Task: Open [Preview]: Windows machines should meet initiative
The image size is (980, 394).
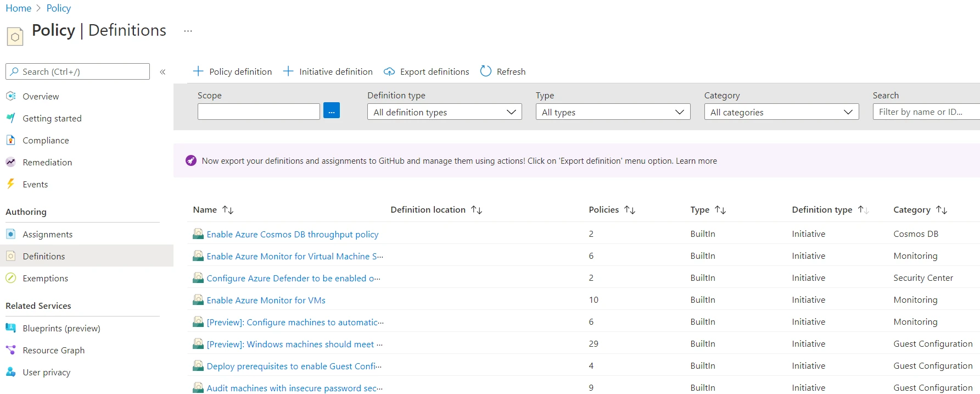Action: tap(294, 344)
